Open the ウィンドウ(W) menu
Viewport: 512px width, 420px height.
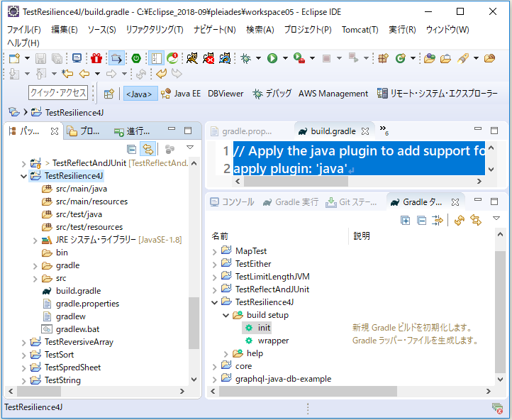click(447, 30)
